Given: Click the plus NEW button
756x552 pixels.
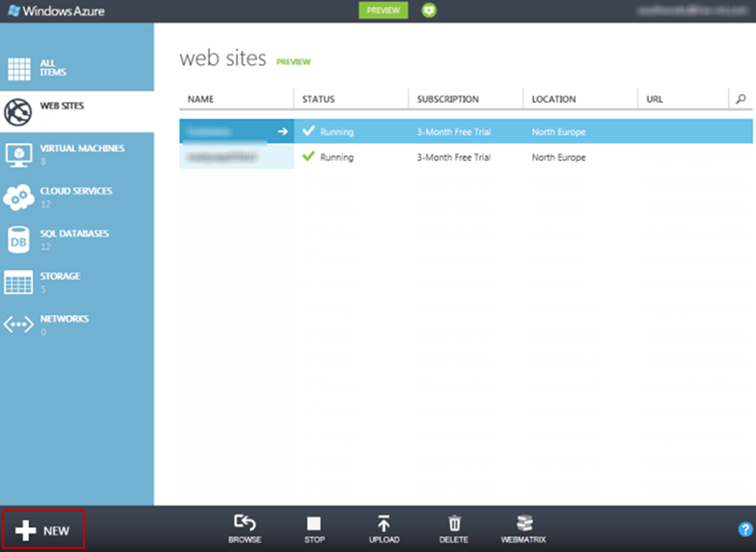Looking at the screenshot, I should [x=43, y=530].
